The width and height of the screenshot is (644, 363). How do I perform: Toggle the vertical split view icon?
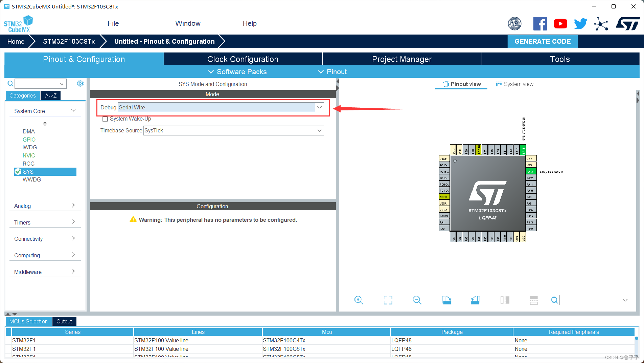click(505, 300)
